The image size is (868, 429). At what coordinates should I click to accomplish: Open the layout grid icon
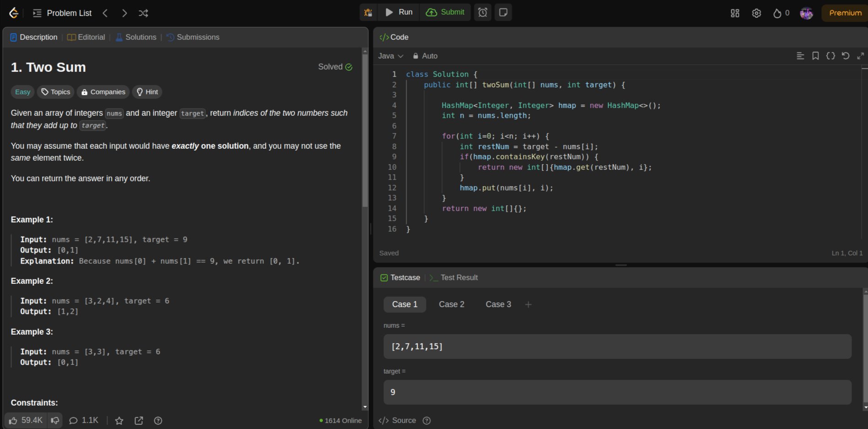pos(735,13)
